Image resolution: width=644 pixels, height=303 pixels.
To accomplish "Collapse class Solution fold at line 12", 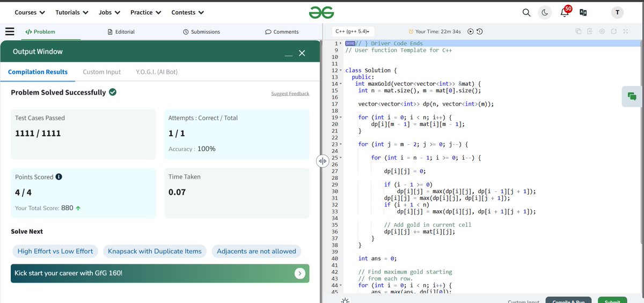I will [x=341, y=70].
